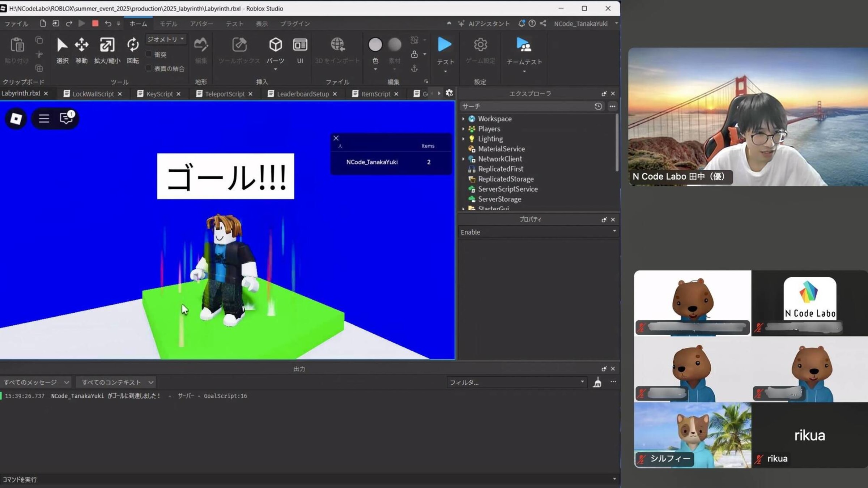Toggle the lock tool in Edit group

pos(414,54)
